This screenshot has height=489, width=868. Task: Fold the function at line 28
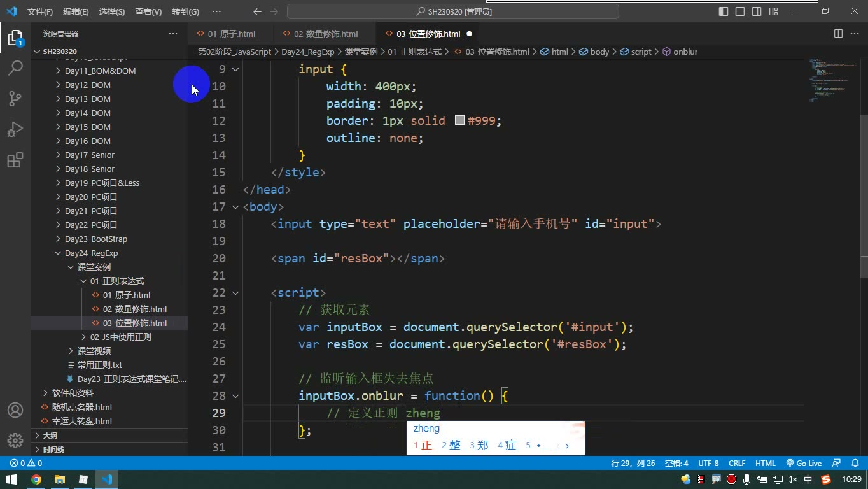(235, 396)
